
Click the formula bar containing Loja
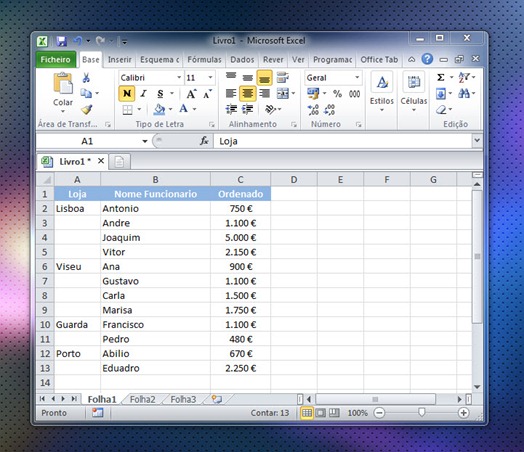(343, 141)
